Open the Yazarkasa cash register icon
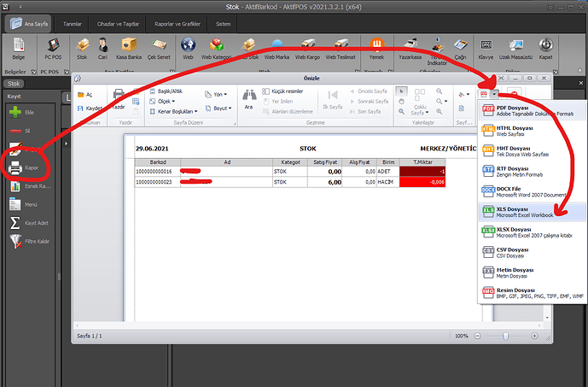 (x=410, y=49)
